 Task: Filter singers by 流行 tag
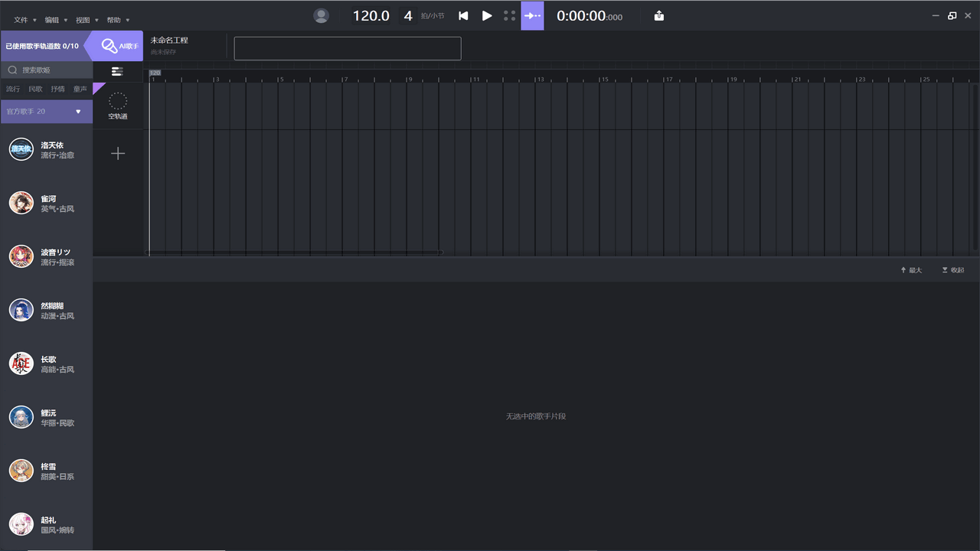[13, 89]
